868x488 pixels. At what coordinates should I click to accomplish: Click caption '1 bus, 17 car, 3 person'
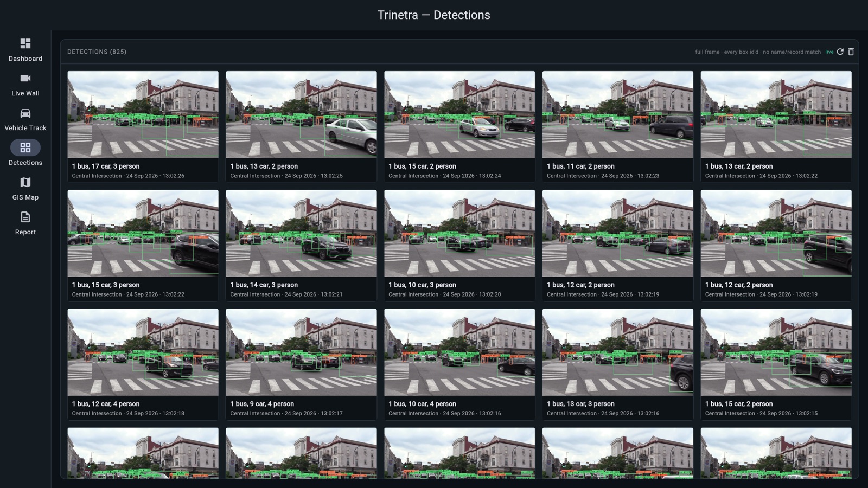pyautogui.click(x=106, y=166)
